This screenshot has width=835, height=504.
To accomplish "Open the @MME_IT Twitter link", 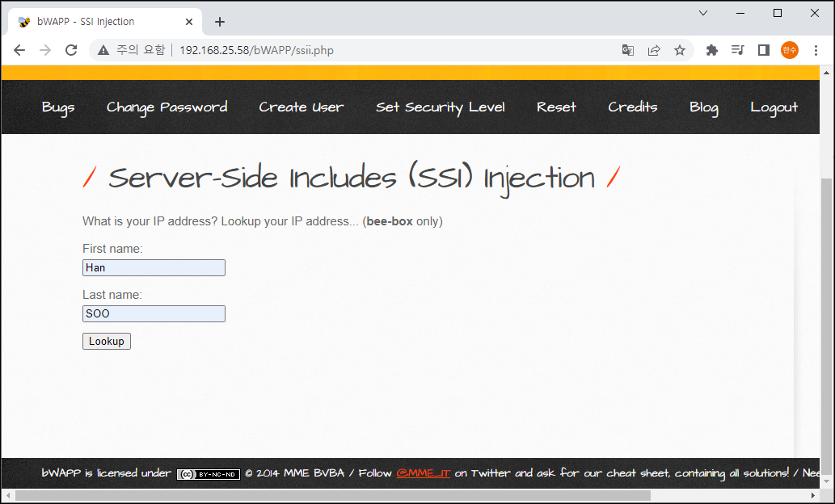I will [x=423, y=473].
